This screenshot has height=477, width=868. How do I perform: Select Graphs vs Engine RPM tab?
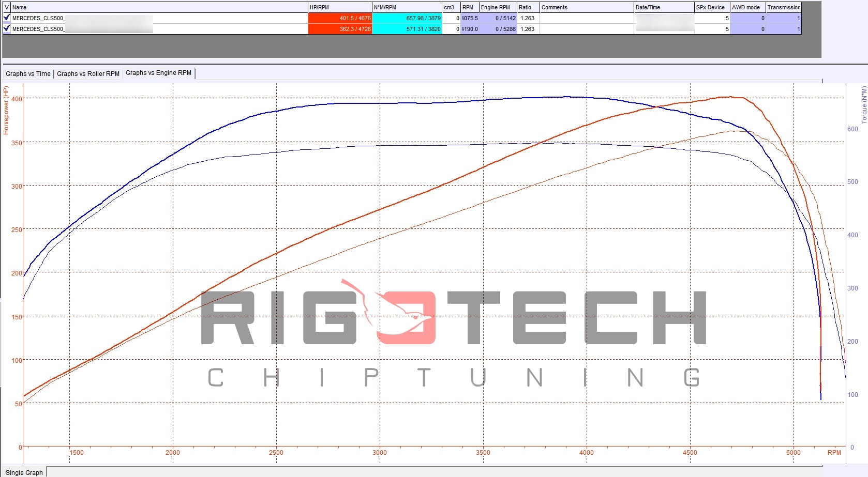[159, 73]
